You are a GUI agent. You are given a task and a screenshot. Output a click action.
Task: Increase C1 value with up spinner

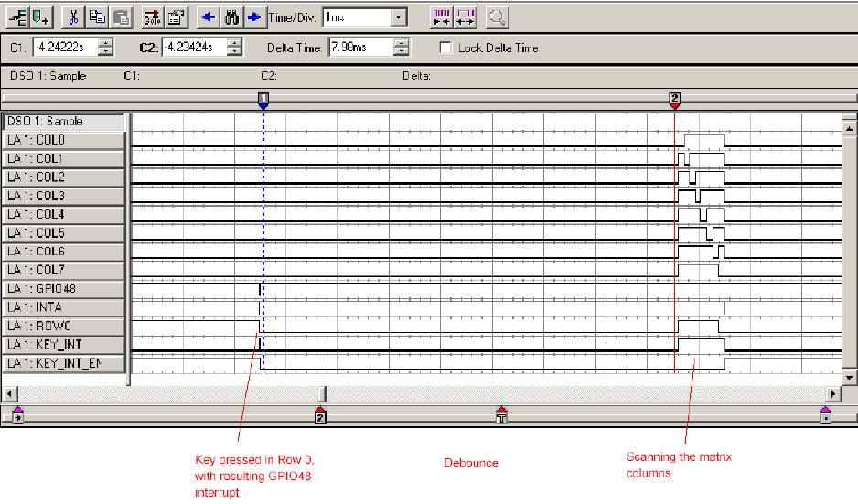pyautogui.click(x=105, y=43)
